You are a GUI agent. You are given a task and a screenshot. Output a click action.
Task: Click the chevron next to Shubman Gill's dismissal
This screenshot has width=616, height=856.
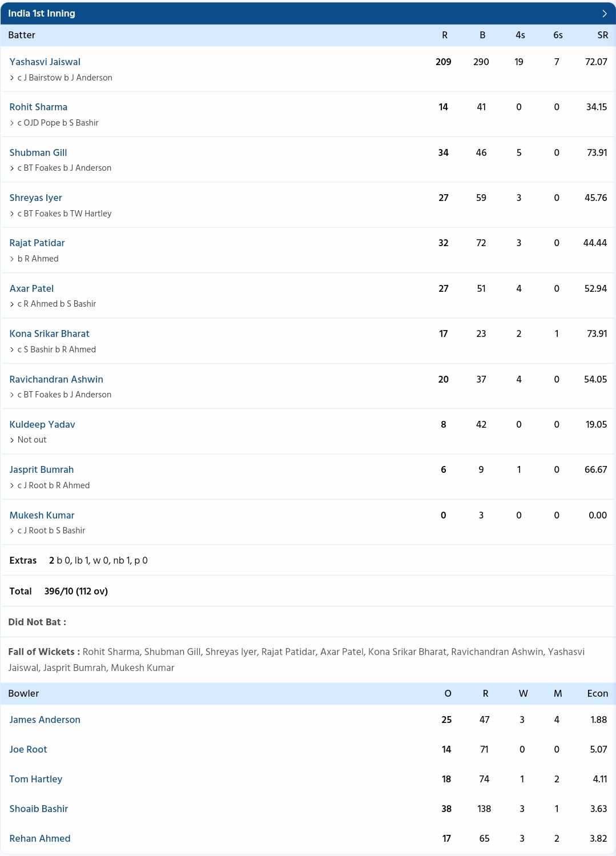12,168
